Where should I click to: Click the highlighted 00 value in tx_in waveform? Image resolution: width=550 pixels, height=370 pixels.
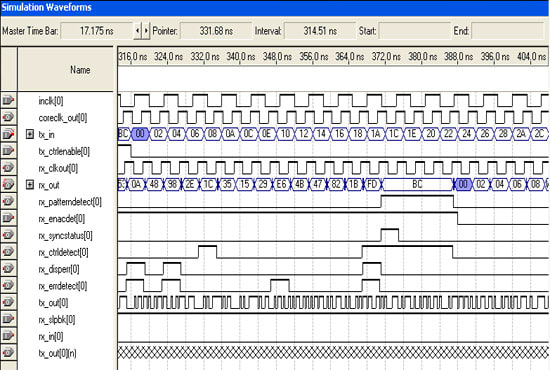140,134
